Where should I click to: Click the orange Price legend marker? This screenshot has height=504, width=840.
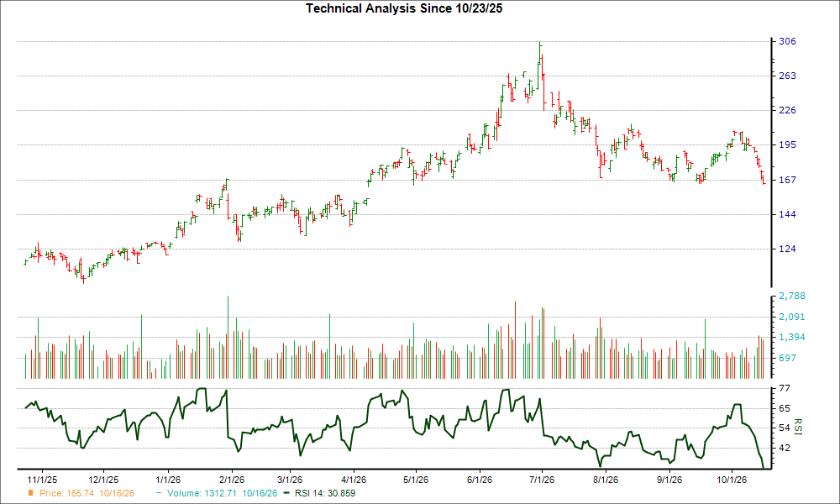coord(31,493)
